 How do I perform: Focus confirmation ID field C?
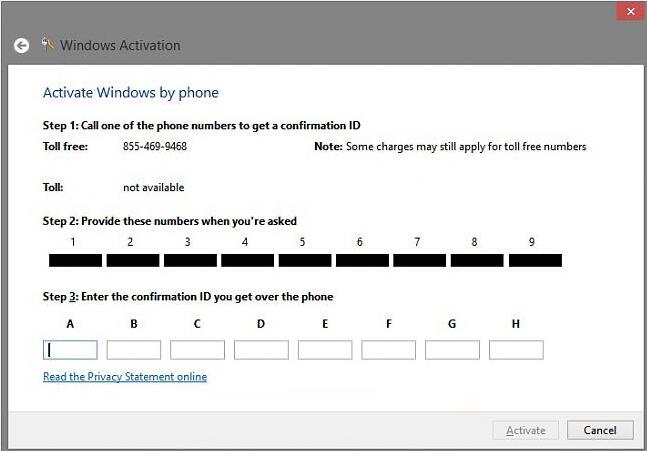click(197, 350)
